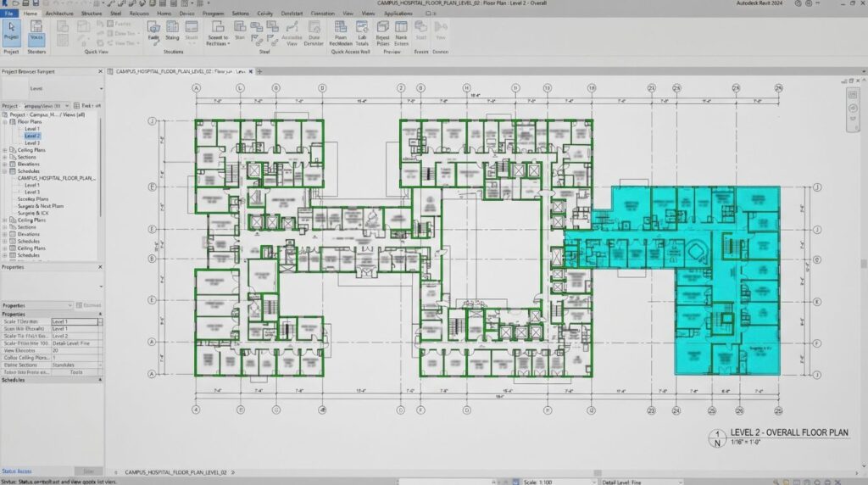868x485 pixels.
Task: Expand the first Sections tree node
Action: [5, 157]
